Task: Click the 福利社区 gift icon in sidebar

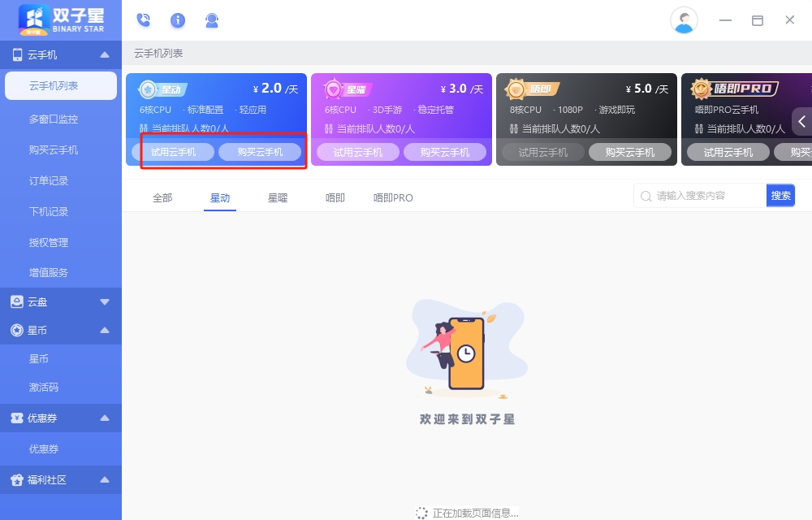Action: [18, 480]
